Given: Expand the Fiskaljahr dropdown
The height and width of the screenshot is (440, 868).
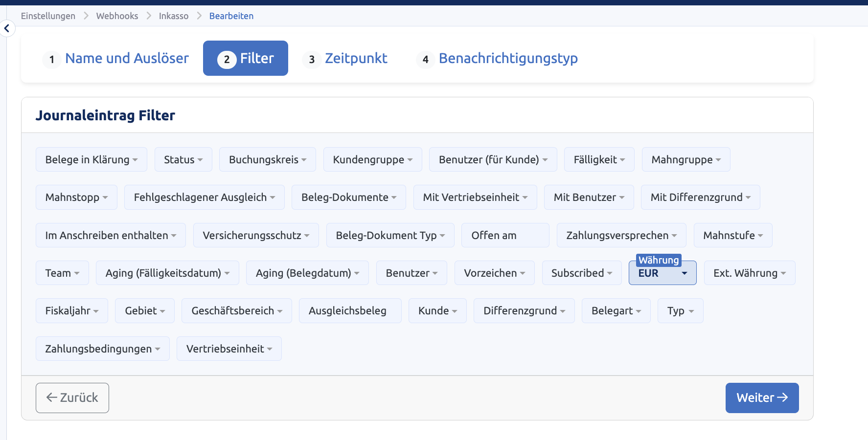Looking at the screenshot, I should coord(72,311).
